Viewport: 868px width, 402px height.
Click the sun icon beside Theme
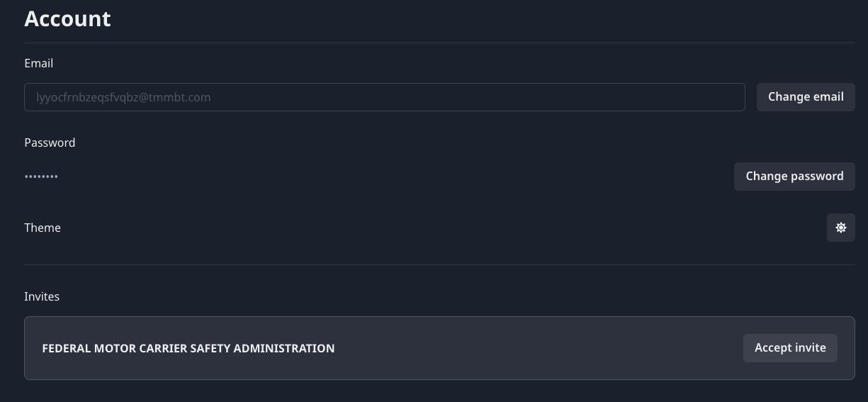click(x=840, y=228)
